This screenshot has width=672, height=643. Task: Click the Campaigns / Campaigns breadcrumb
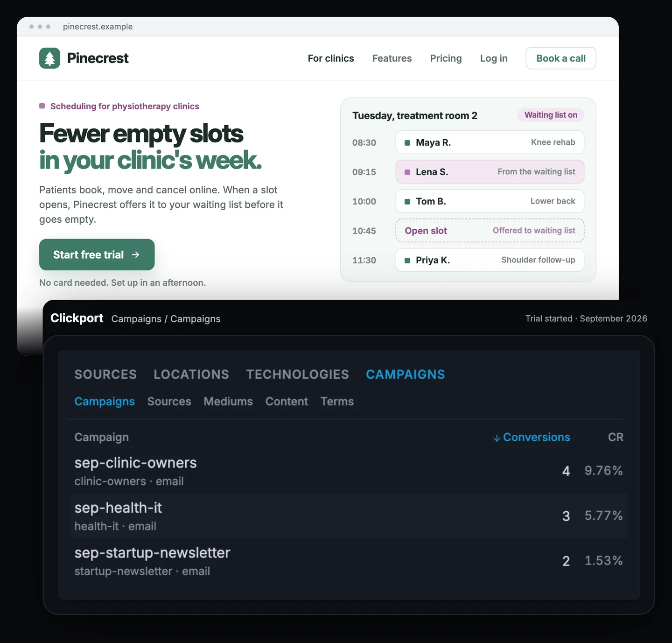[166, 319]
